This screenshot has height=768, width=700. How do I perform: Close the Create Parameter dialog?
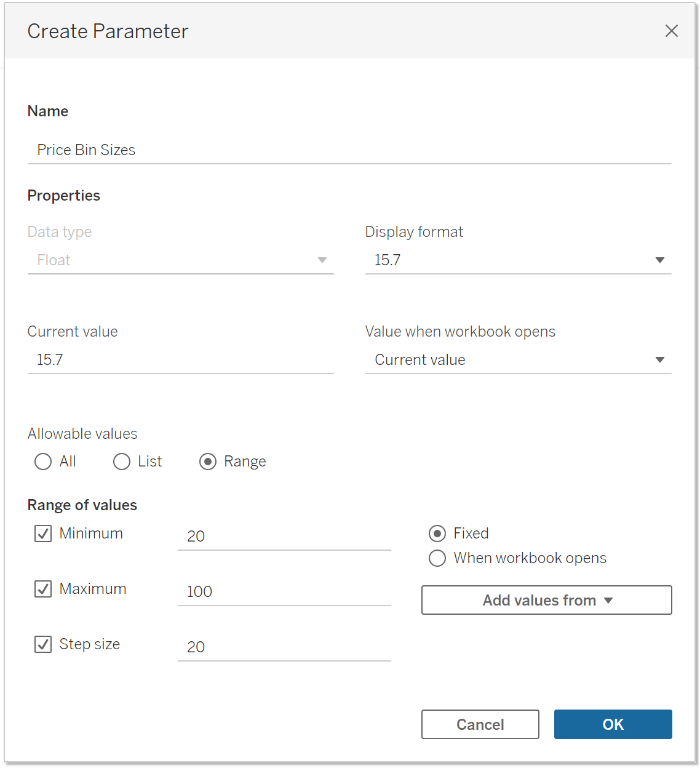pyautogui.click(x=671, y=31)
